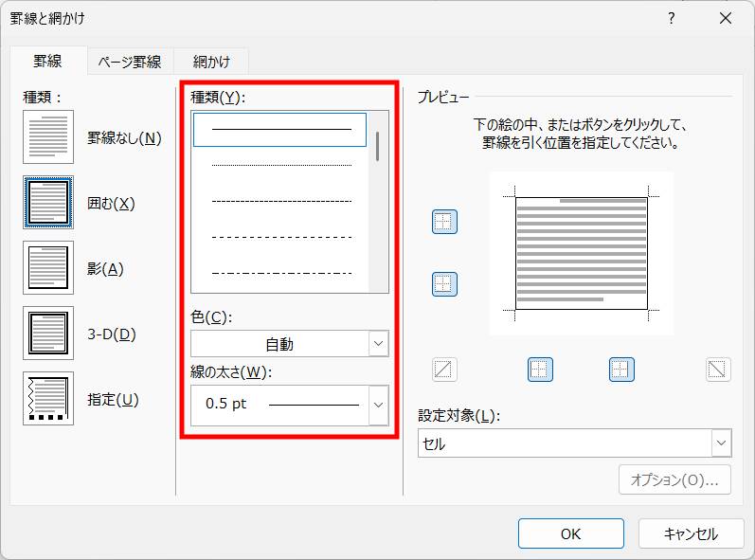Viewport: 755px width, 560px height.
Task: Expand the 線の太さ width dropdown
Action: 378,405
